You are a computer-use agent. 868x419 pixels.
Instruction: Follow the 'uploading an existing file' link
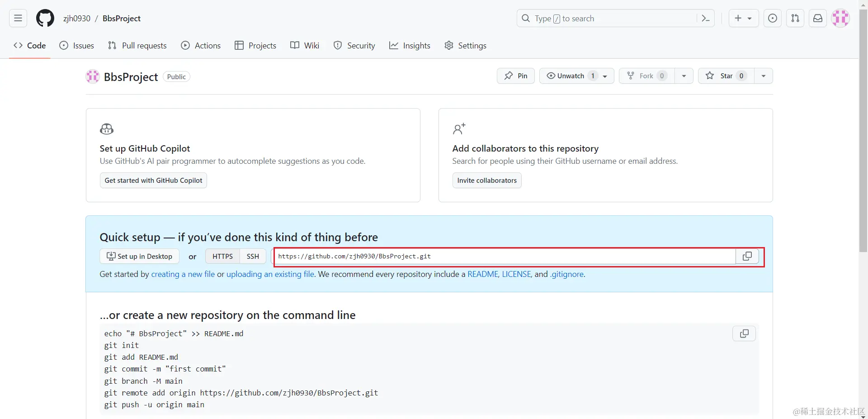(x=270, y=274)
